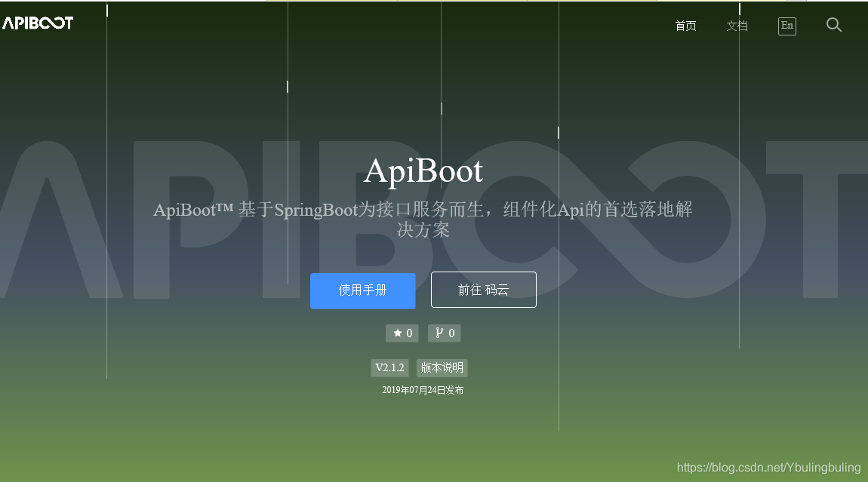Open the 版本说明 release notes link
This screenshot has width=868, height=482.
click(x=442, y=367)
